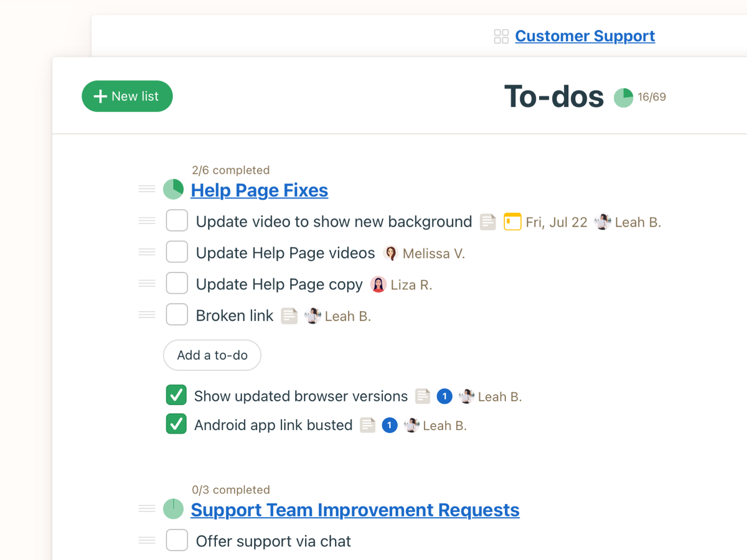
Task: Click the New list button
Action: tap(127, 96)
